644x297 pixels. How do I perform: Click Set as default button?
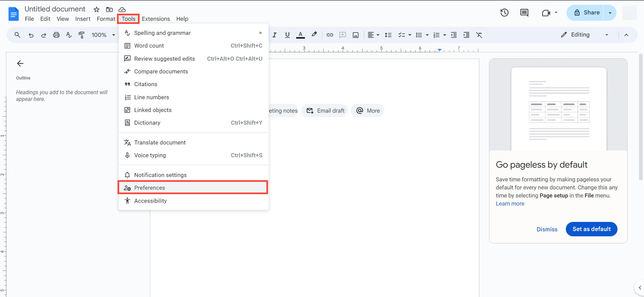[x=592, y=229]
